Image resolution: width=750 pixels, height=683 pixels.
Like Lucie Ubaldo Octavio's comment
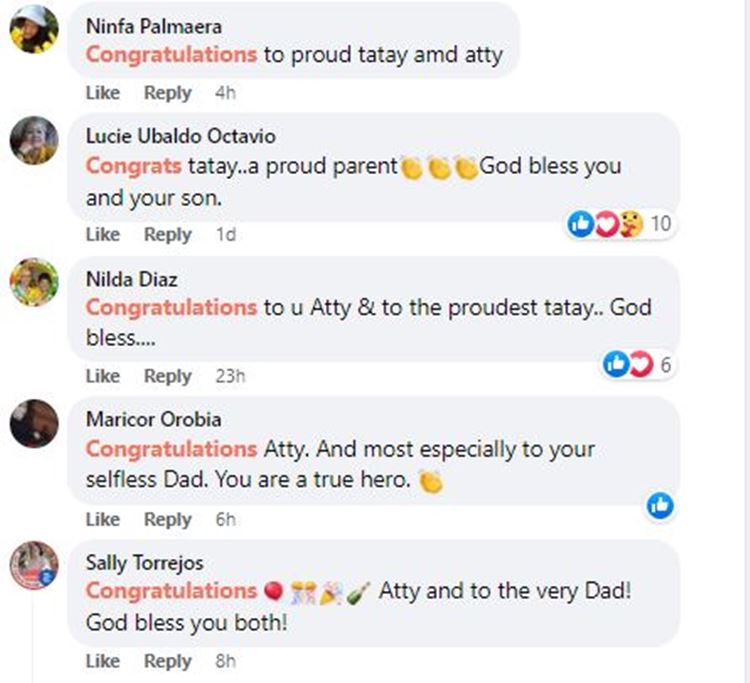point(102,235)
